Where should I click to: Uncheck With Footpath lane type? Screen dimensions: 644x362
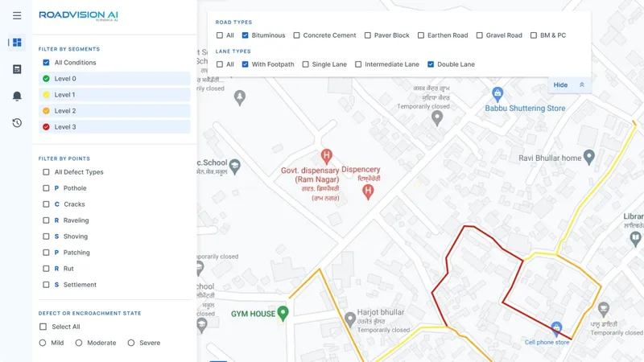tap(246, 64)
